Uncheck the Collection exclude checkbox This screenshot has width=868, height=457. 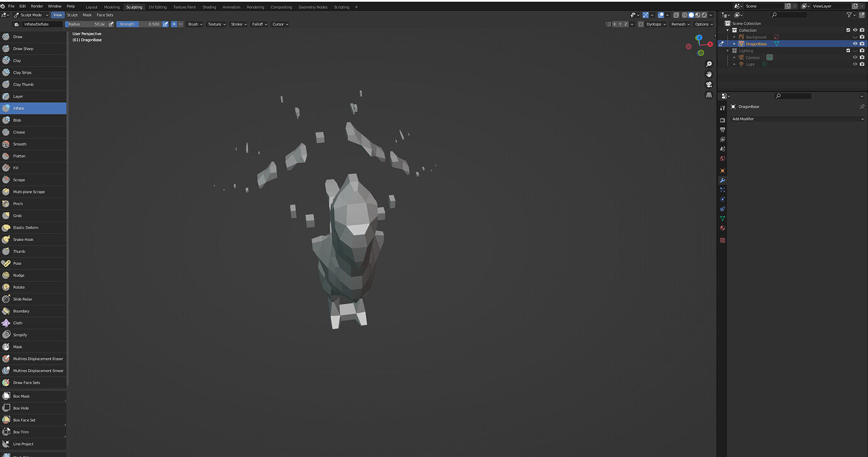pos(848,30)
